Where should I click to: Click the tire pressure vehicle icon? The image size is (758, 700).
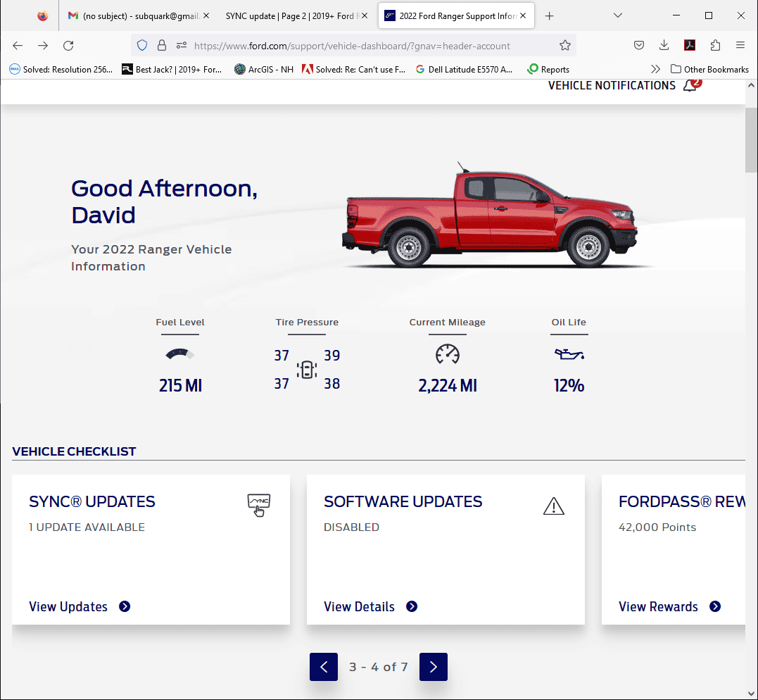(x=306, y=370)
